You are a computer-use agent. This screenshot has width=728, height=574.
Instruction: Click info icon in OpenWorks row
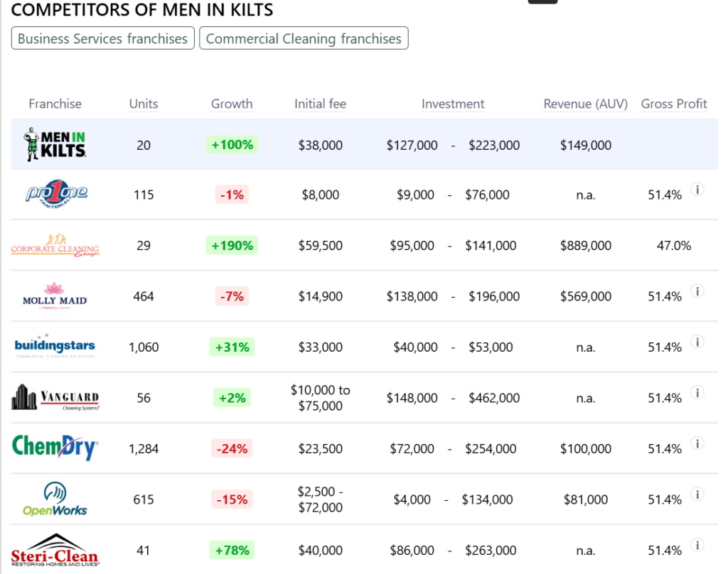pyautogui.click(x=697, y=494)
